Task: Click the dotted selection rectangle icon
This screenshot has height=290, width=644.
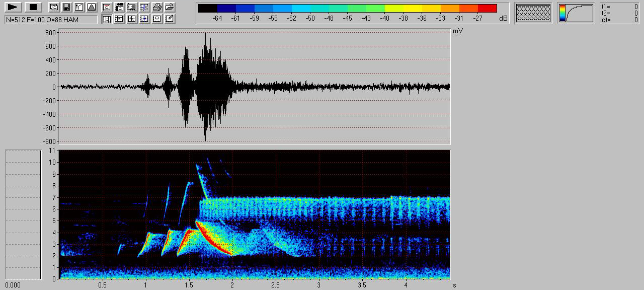Action: (132, 7)
